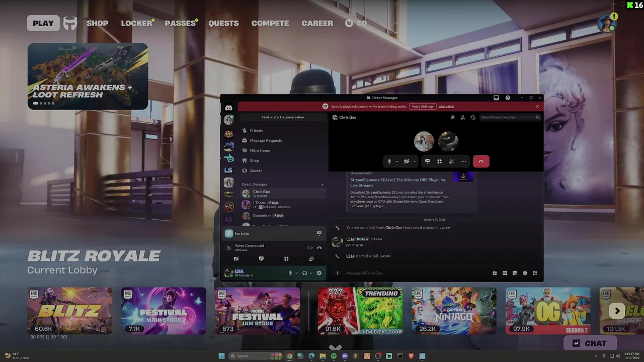The width and height of the screenshot is (644, 362).
Task: Open output device arrow in user panel
Action: 311,273
